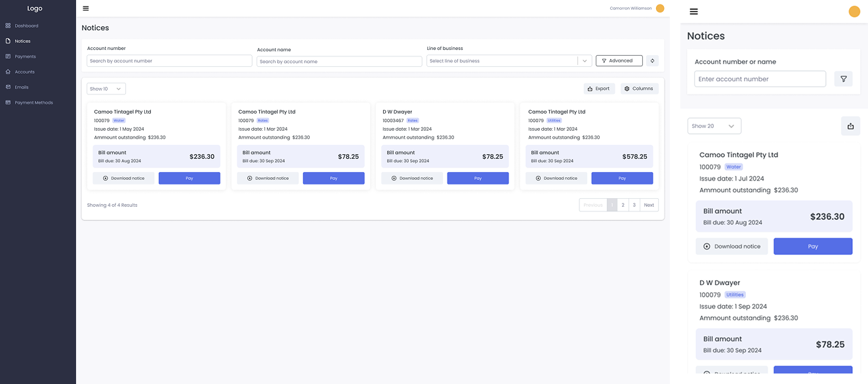Expand the Select line of business dropdown
This screenshot has height=384, width=868.
click(x=509, y=61)
